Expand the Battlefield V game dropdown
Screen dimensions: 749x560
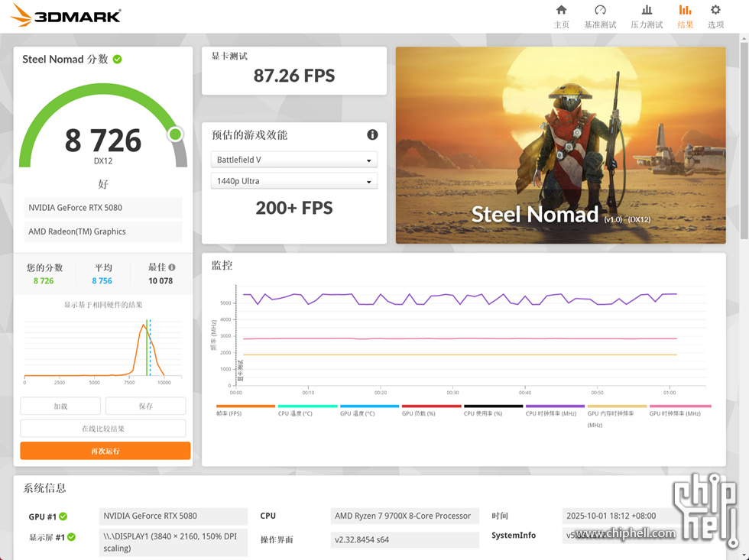(293, 160)
